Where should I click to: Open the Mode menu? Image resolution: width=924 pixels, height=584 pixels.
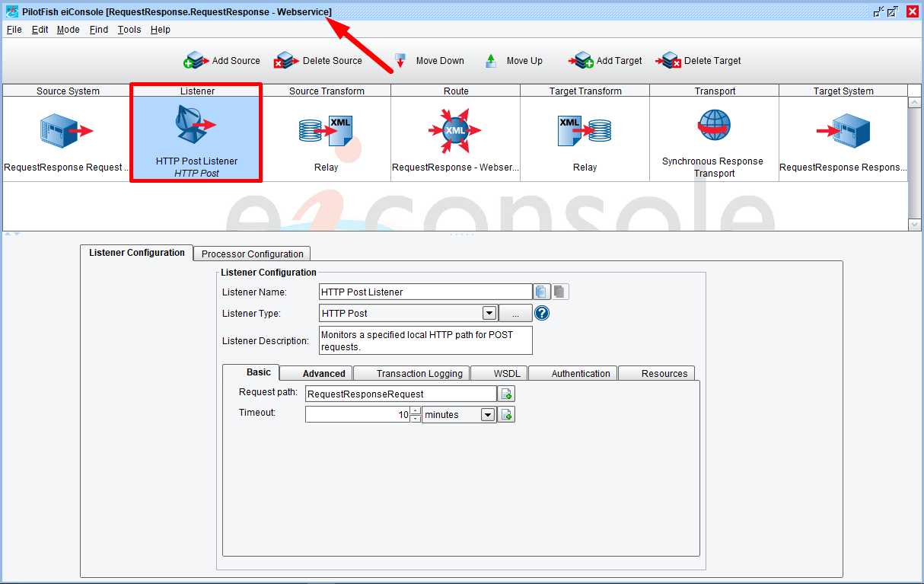click(x=69, y=30)
